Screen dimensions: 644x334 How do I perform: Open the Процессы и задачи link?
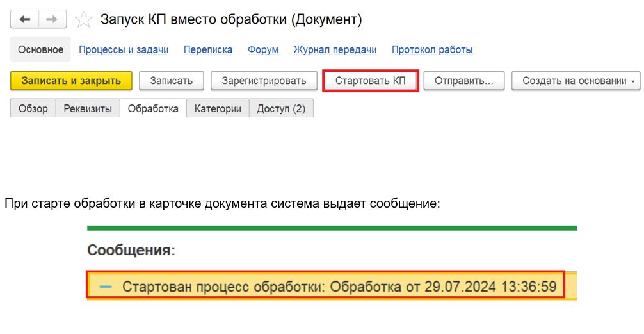[x=124, y=50]
